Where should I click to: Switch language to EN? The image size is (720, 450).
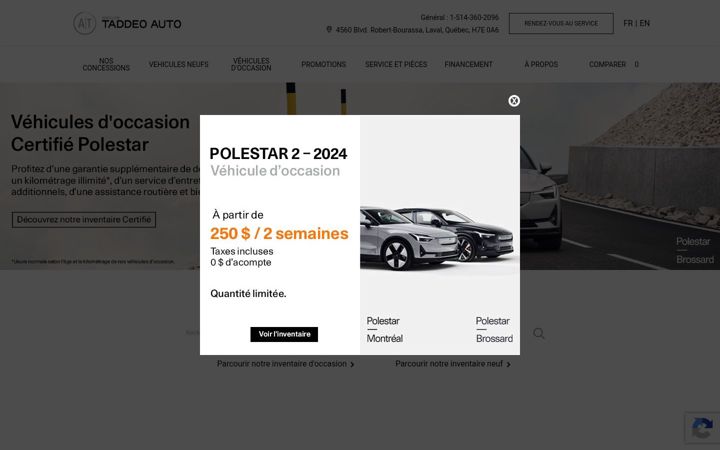click(x=645, y=23)
